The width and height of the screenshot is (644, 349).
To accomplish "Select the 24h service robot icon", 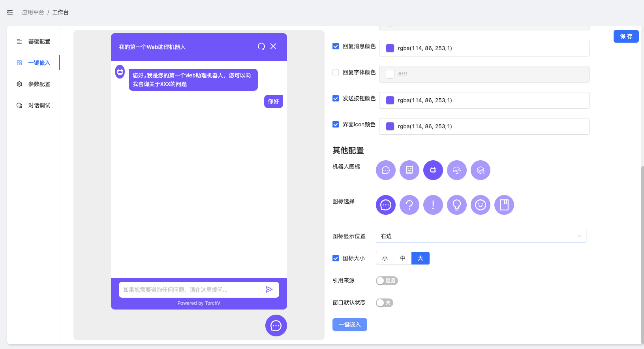I will [457, 170].
